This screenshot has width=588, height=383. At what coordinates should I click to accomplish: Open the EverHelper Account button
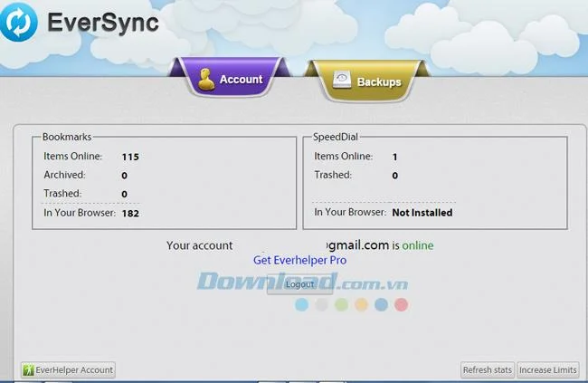pos(68,369)
